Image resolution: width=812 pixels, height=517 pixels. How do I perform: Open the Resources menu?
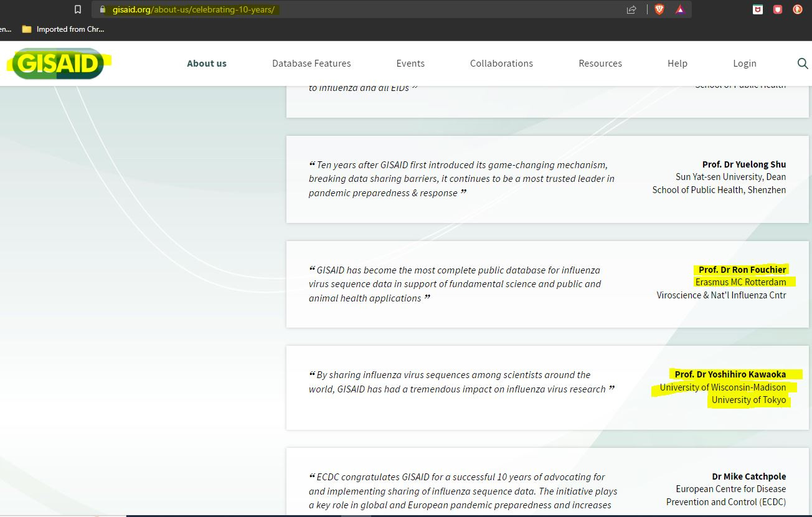[600, 64]
